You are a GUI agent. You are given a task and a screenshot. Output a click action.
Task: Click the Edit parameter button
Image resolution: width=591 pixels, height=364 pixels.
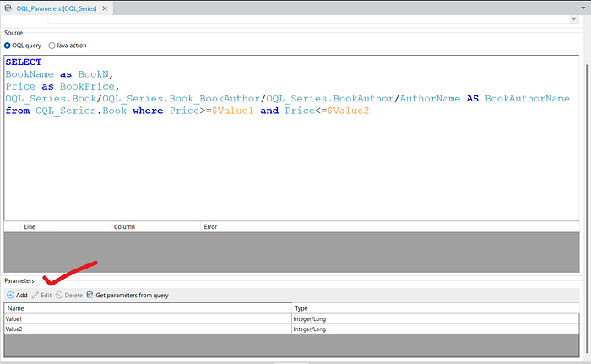42,296
